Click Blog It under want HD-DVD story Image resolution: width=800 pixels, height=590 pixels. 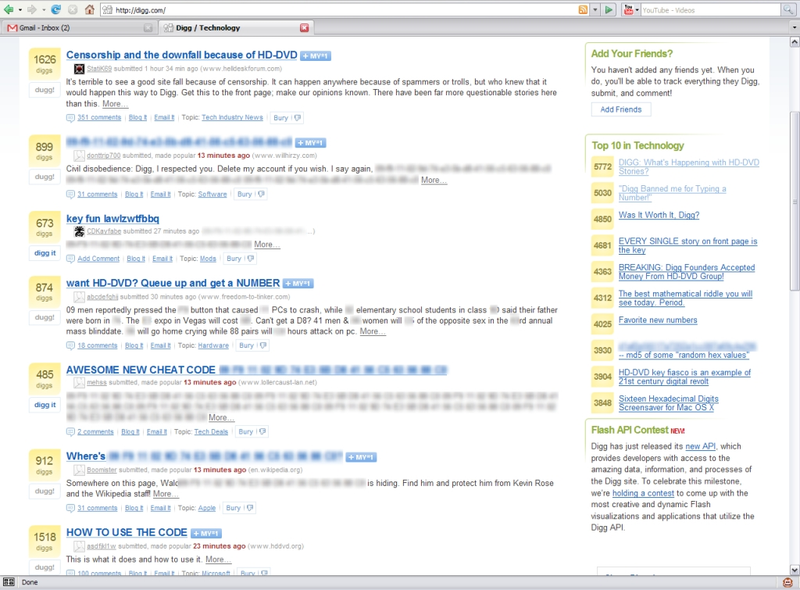(134, 346)
